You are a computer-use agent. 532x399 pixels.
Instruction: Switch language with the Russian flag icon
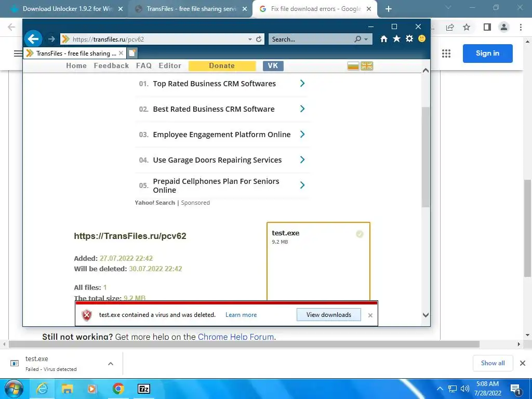[x=353, y=66]
